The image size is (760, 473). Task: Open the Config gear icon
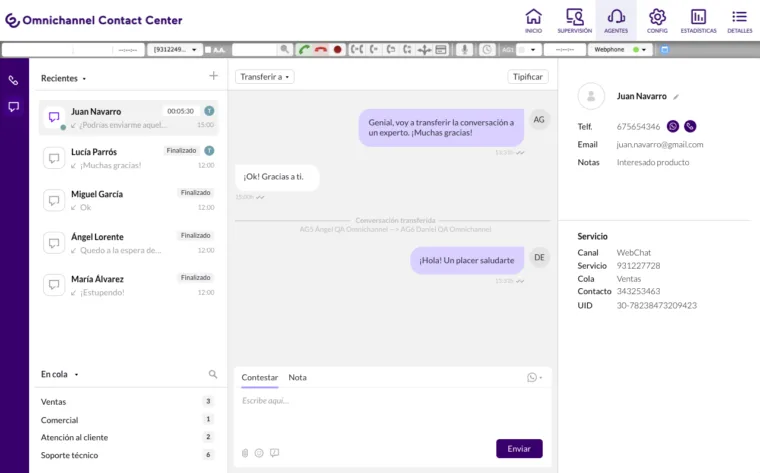657,20
